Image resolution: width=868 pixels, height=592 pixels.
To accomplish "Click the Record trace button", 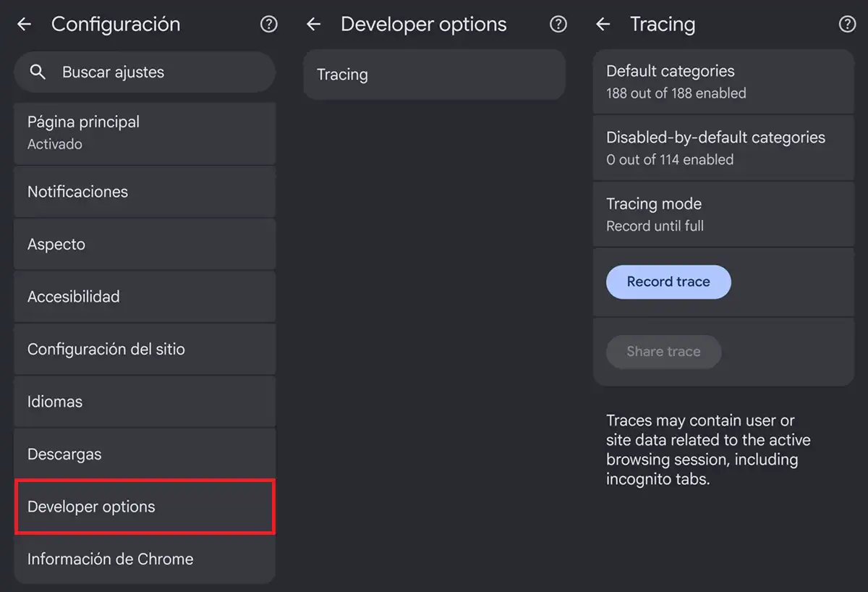I will [668, 282].
